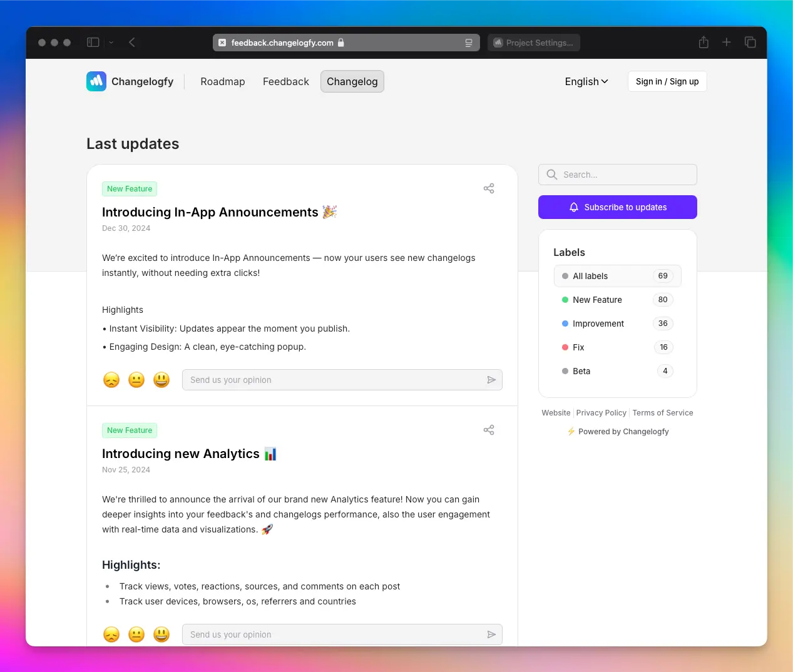Viewport: 793px width, 672px height.
Task: Click Subscribe to updates button
Action: 618,207
